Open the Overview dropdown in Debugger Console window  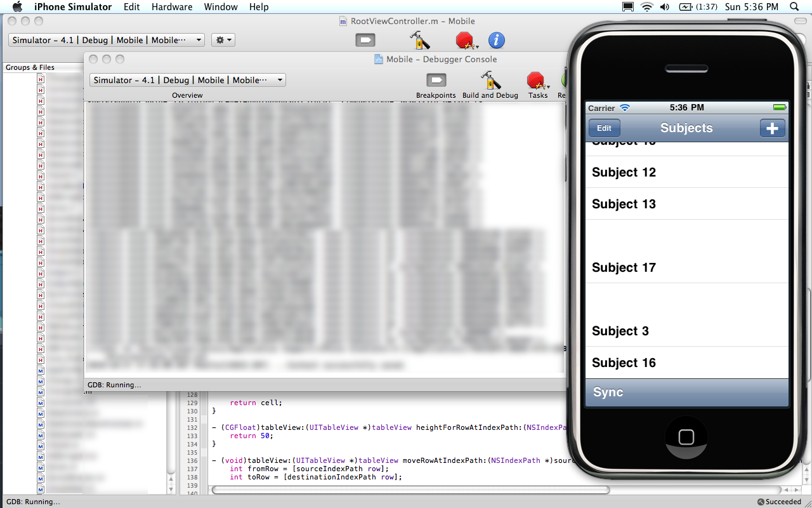[x=188, y=80]
